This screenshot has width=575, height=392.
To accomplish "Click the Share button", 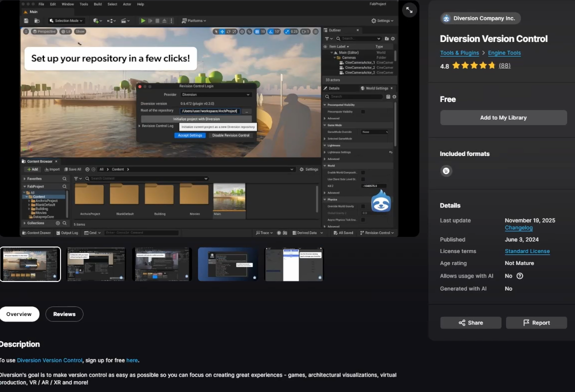I will point(470,323).
